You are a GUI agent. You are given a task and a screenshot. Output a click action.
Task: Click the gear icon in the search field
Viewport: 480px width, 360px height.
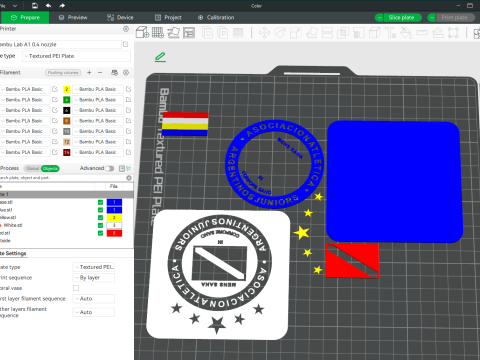tap(129, 178)
